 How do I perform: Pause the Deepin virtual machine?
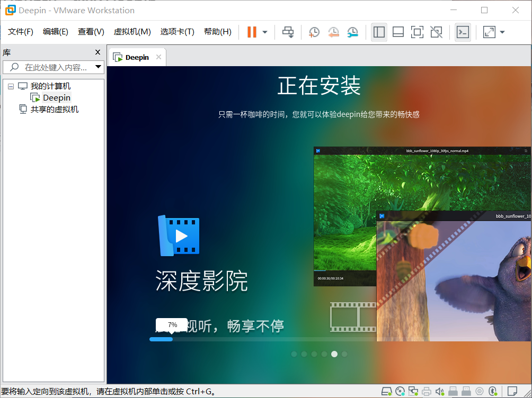(x=252, y=32)
